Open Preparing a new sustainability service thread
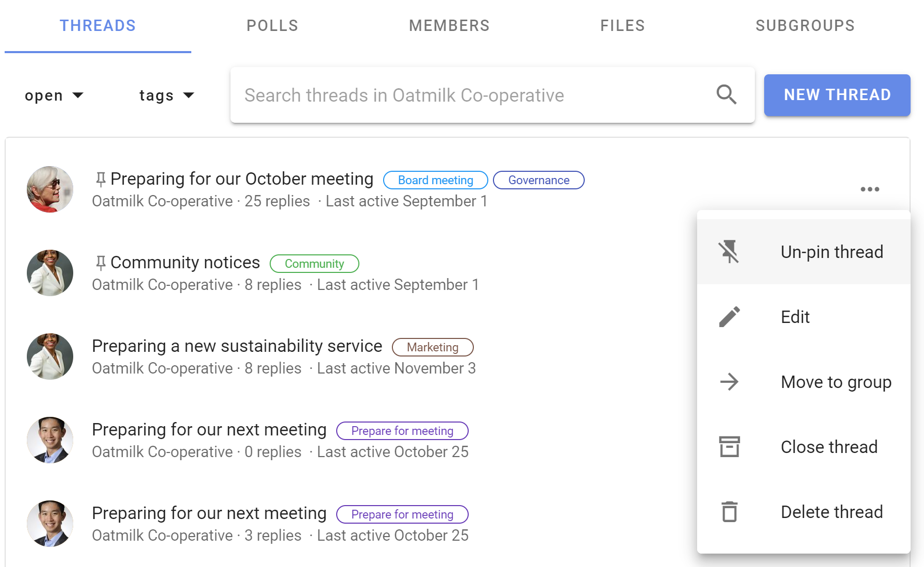The height and width of the screenshot is (567, 924). [x=237, y=346]
